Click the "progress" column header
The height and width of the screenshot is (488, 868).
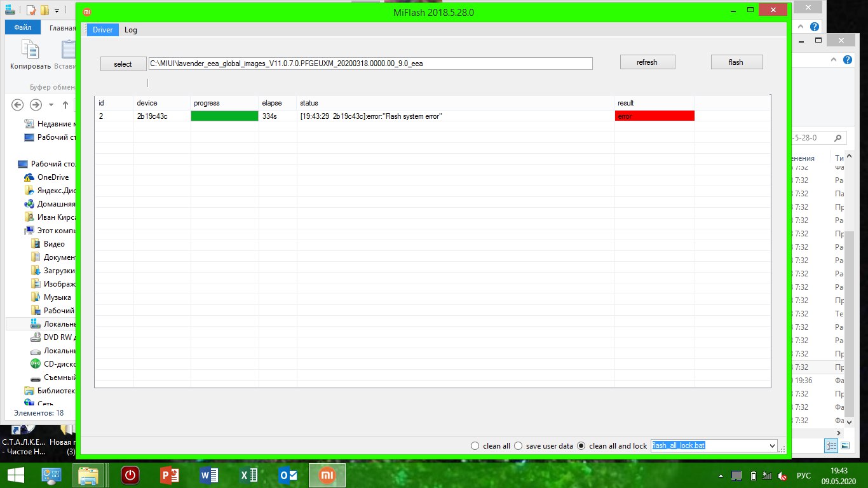pos(207,103)
